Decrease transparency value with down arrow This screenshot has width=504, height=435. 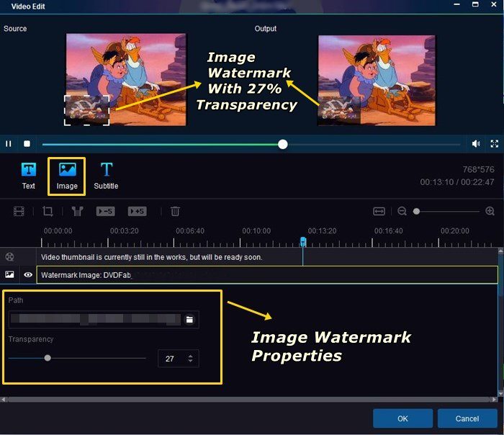pos(191,361)
